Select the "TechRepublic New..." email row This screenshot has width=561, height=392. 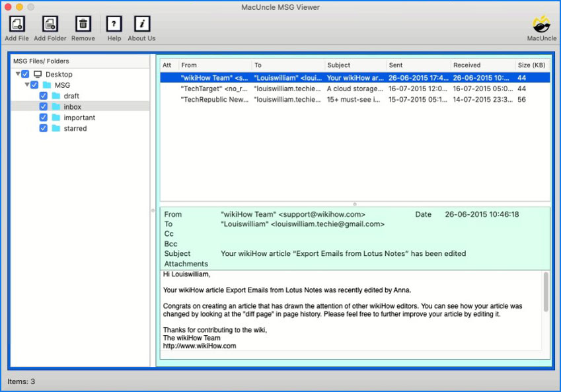click(x=355, y=99)
